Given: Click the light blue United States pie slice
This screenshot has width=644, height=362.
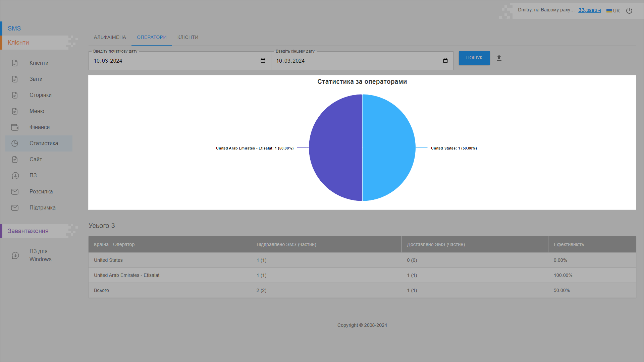Looking at the screenshot, I should click(x=389, y=147).
